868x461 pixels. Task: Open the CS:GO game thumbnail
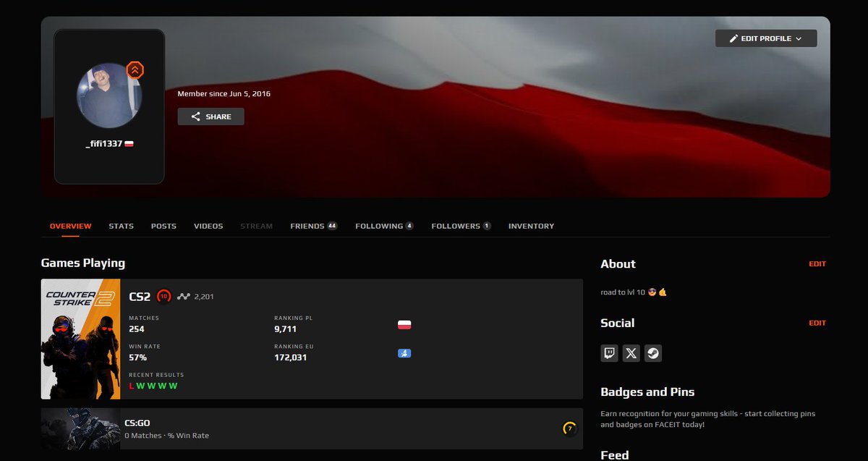[x=80, y=428]
